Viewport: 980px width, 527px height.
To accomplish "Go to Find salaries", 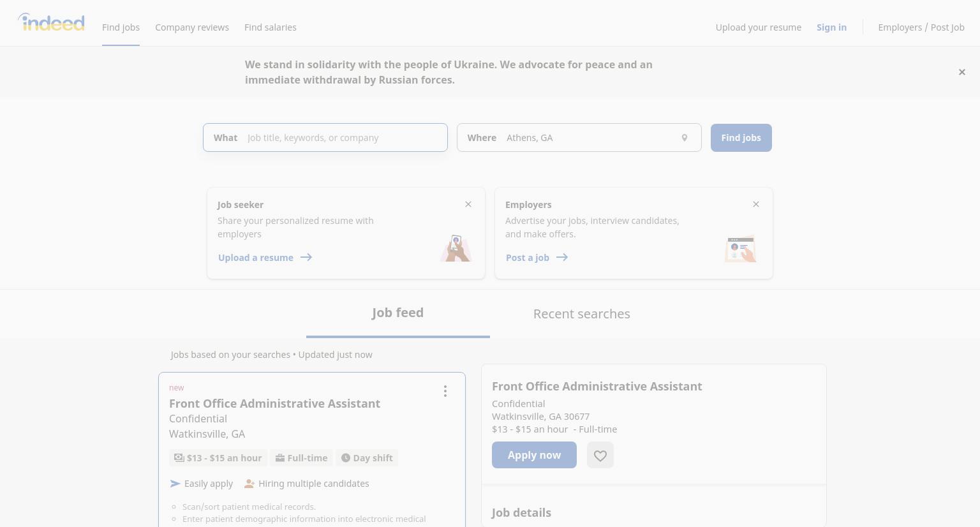I will pos(271,27).
